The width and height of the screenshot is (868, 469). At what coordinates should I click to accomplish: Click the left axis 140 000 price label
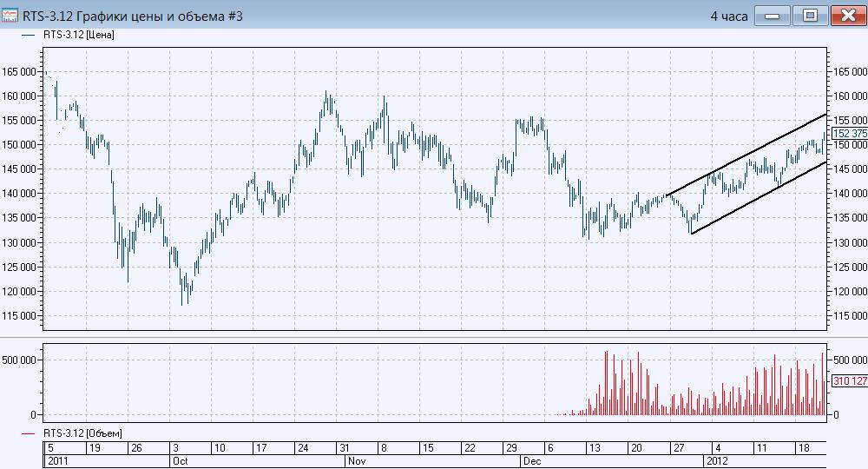tap(19, 194)
